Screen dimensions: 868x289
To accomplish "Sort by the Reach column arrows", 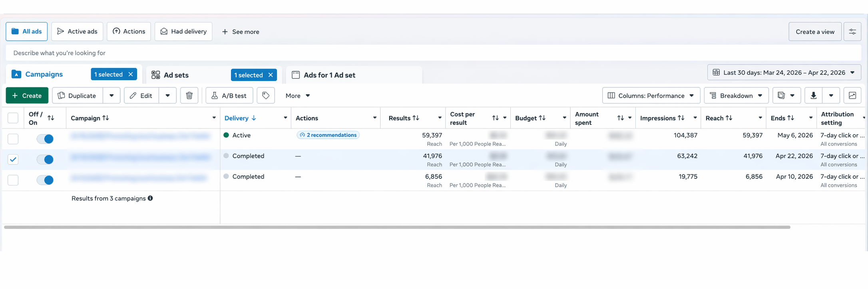I will pos(729,118).
